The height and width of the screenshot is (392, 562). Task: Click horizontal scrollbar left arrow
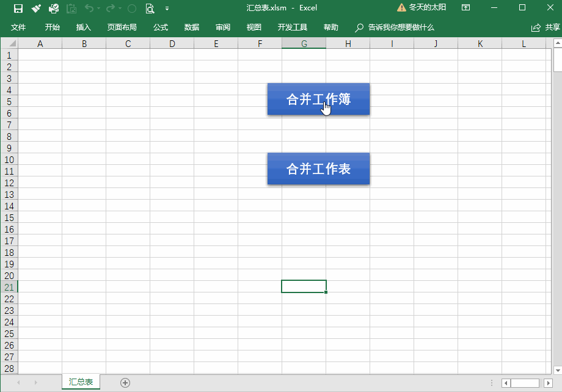(506, 383)
